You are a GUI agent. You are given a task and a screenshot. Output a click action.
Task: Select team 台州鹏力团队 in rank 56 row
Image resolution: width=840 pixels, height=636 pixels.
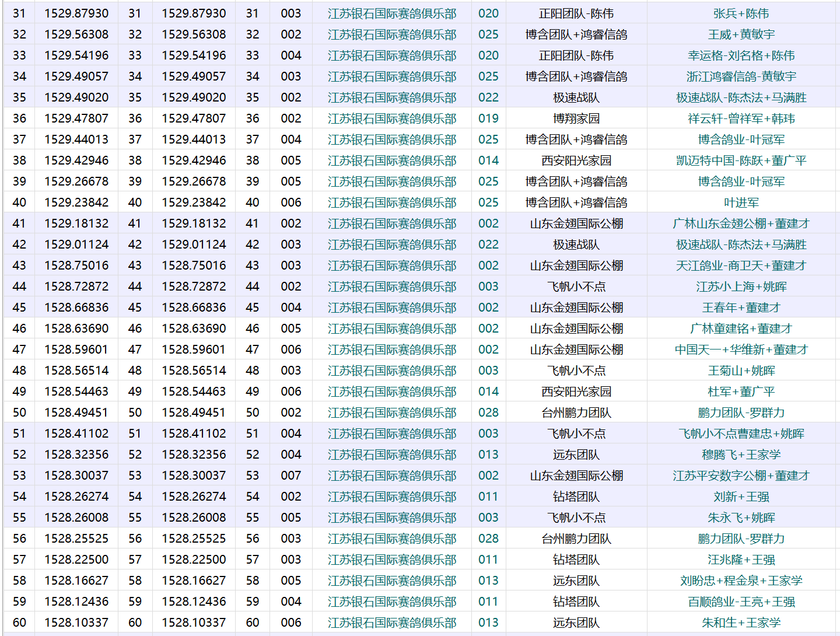576,539
